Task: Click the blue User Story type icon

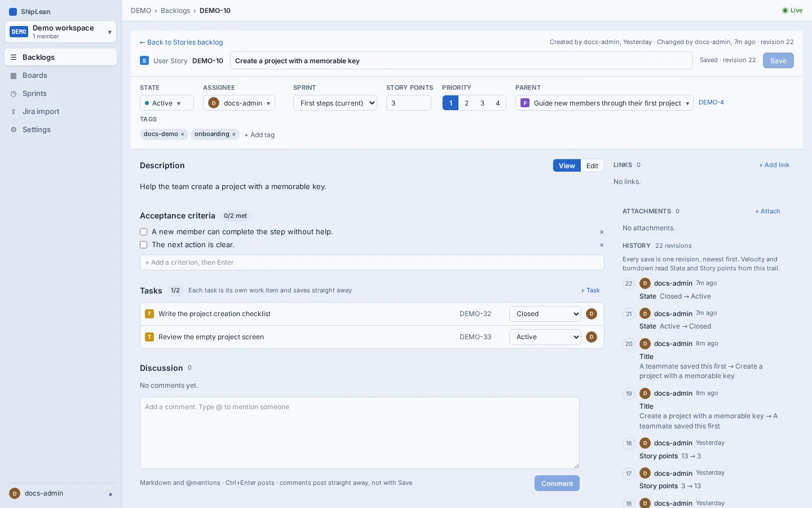Action: point(144,60)
